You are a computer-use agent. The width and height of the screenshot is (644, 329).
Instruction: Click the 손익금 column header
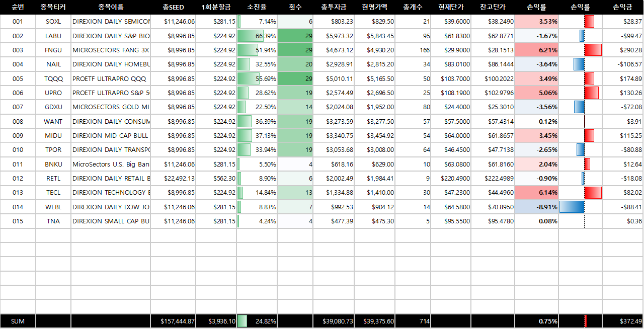point(623,7)
